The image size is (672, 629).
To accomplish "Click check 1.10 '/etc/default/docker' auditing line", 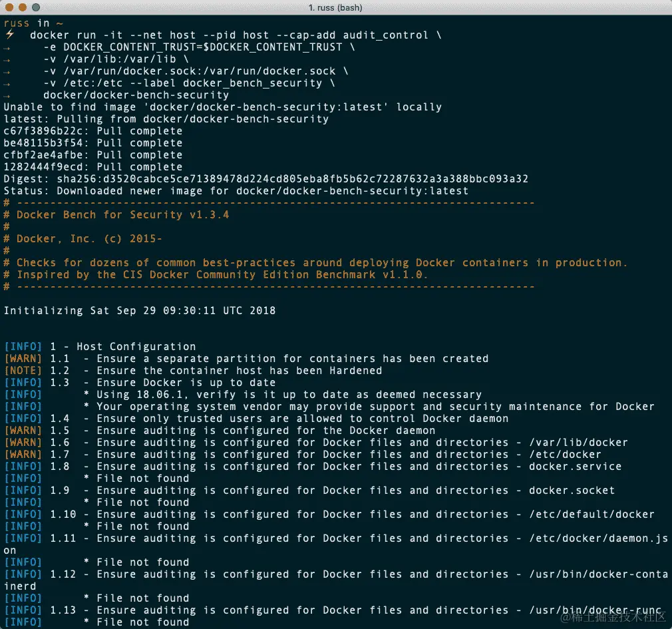I will click(375, 515).
